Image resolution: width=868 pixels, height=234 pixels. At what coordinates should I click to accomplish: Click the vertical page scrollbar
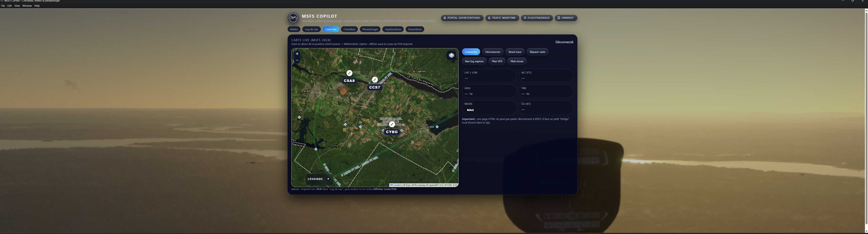tap(866, 118)
